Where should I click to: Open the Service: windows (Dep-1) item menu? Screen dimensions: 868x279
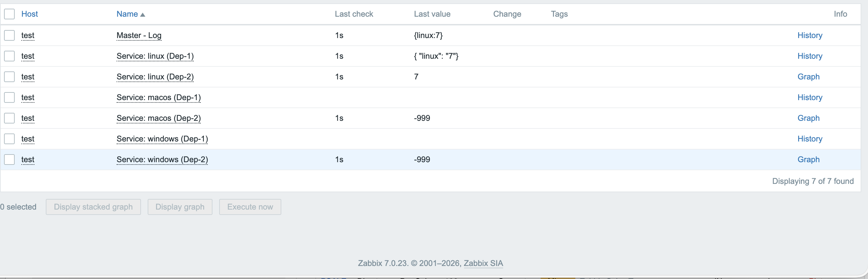162,139
